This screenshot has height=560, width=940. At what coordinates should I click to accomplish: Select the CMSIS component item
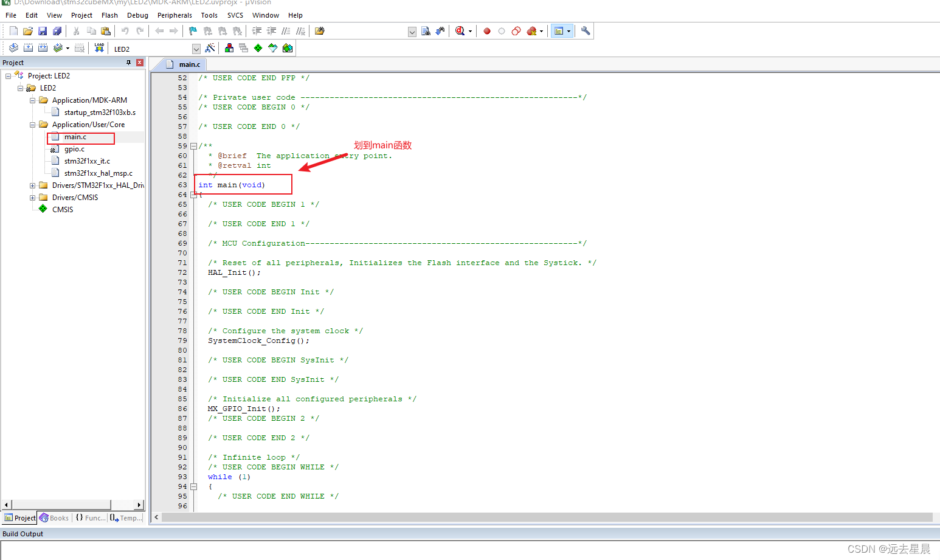[62, 210]
